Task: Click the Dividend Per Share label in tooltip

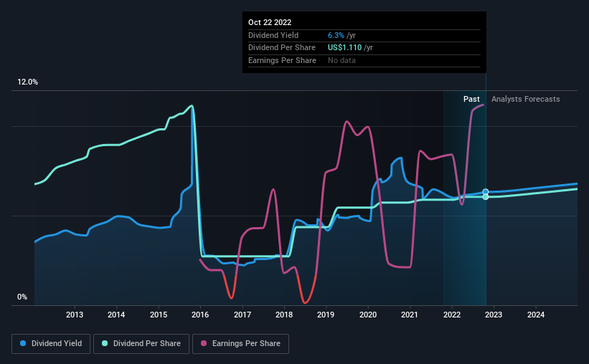Action: point(282,48)
